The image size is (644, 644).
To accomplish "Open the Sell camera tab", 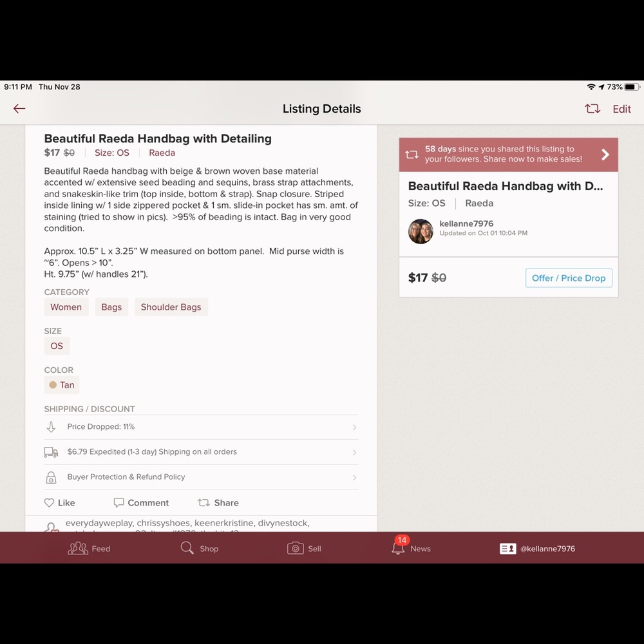I will pyautogui.click(x=304, y=548).
